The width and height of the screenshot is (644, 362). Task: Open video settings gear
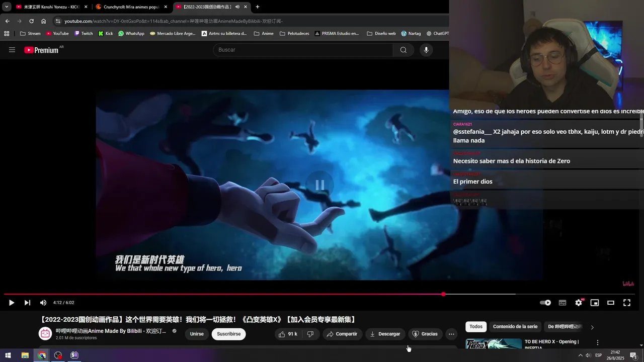pyautogui.click(x=579, y=303)
